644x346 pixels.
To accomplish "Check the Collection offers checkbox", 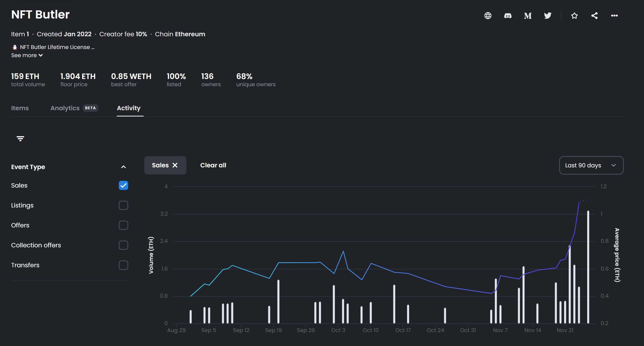I will click(x=123, y=245).
